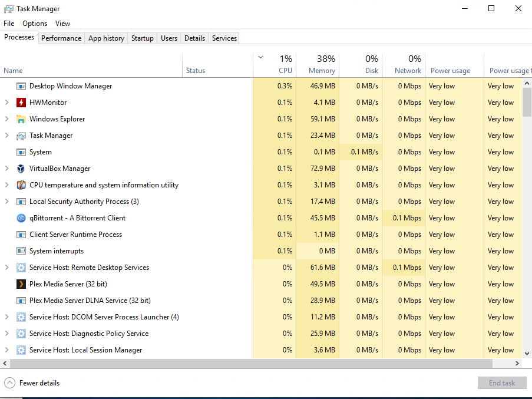Expand the HWMonitor process group
Image resolution: width=532 pixels, height=399 pixels.
pyautogui.click(x=7, y=103)
